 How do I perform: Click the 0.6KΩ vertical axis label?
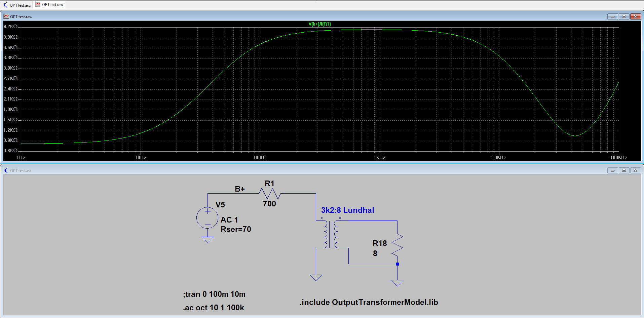[10, 151]
